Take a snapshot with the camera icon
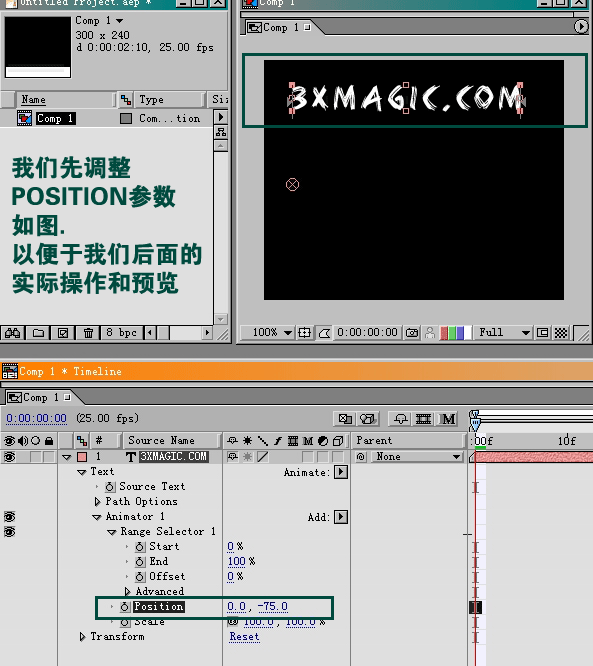This screenshot has width=593, height=666. pyautogui.click(x=412, y=333)
